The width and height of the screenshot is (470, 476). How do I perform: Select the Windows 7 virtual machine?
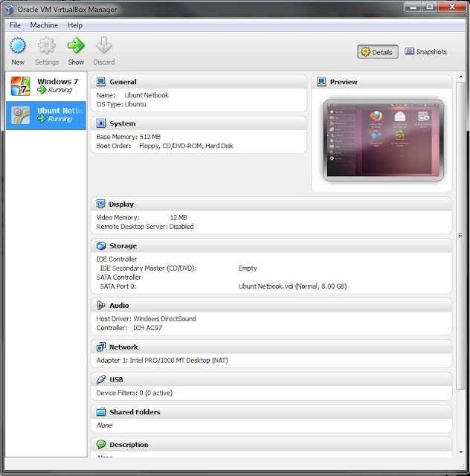[x=46, y=86]
